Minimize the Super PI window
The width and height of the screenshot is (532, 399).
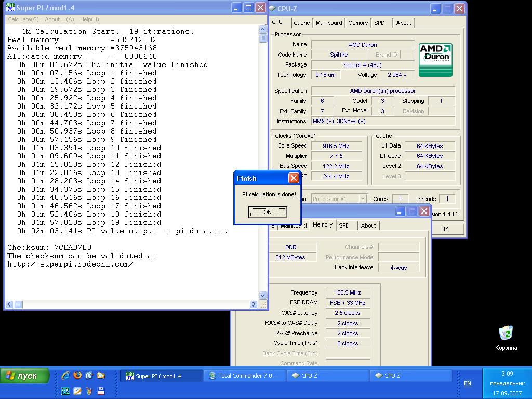point(237,8)
